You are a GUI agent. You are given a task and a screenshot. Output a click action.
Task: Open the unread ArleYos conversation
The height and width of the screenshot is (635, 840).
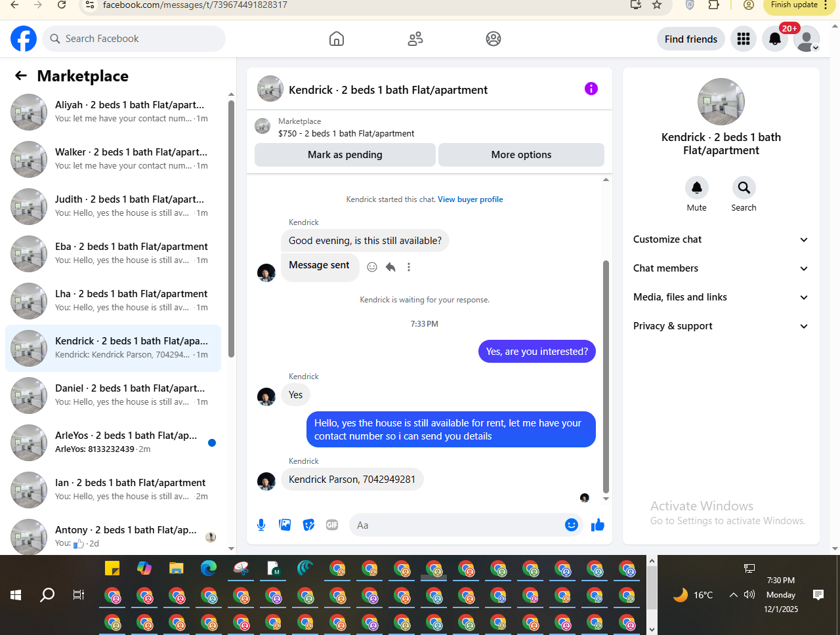[113, 443]
